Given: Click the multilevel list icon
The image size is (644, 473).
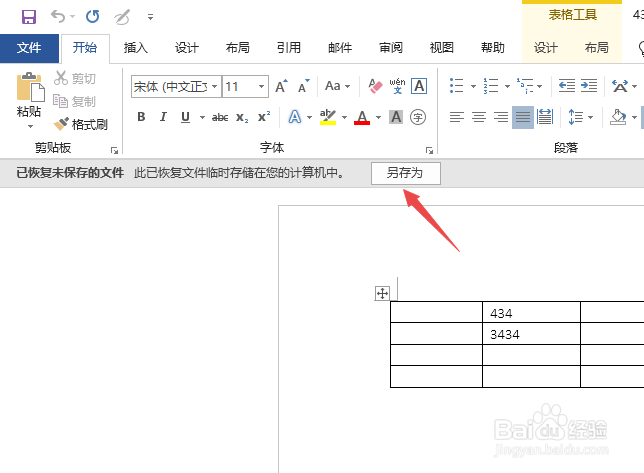Looking at the screenshot, I should click(524, 86).
